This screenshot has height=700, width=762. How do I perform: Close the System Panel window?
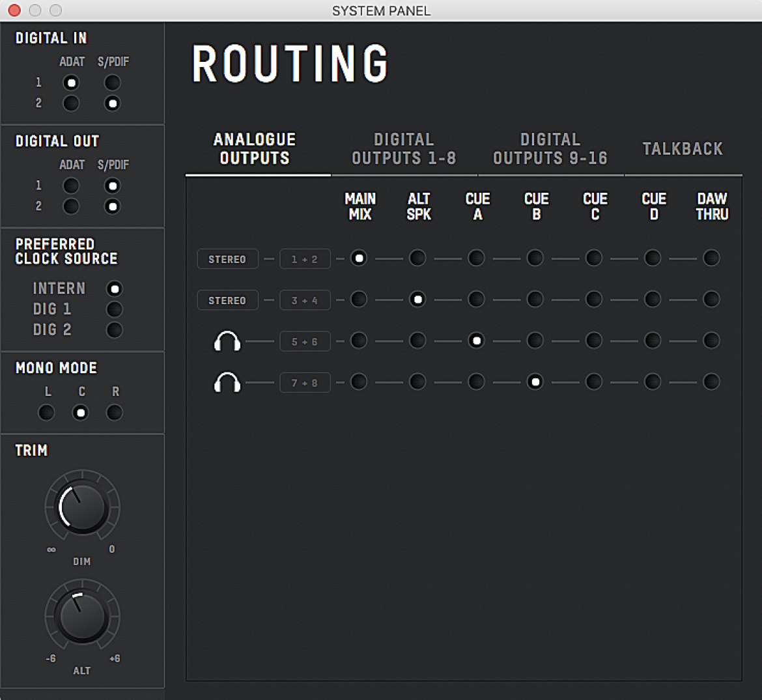click(x=14, y=10)
